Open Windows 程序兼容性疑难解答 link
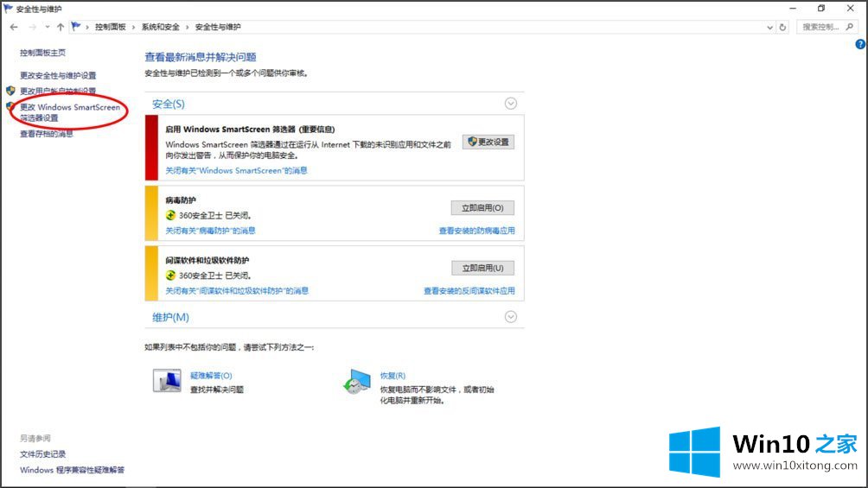The height and width of the screenshot is (488, 868). 72,470
